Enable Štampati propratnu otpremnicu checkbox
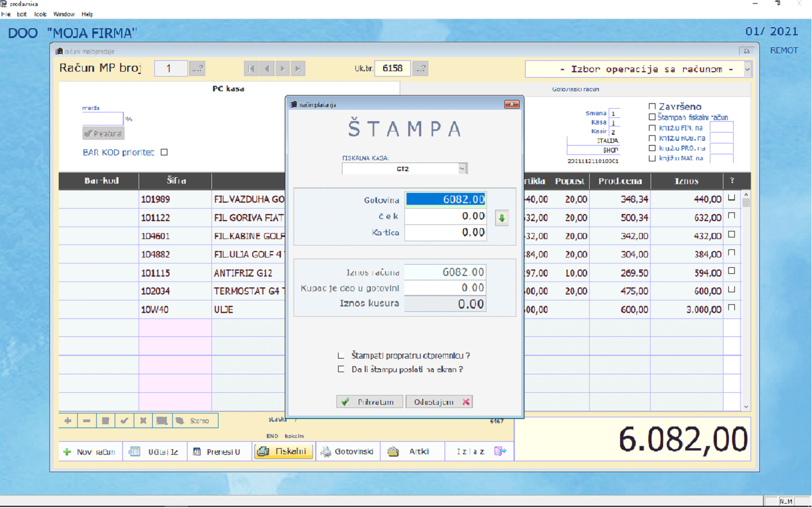This screenshot has height=508, width=812. point(341,356)
